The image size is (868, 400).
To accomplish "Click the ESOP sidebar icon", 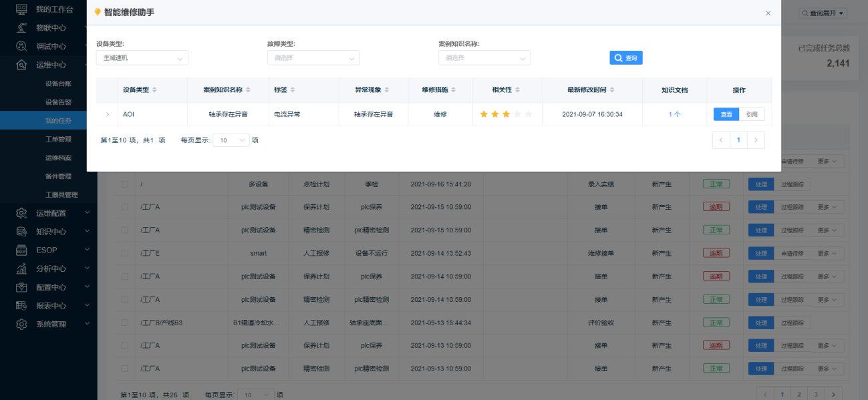I will tap(21, 250).
